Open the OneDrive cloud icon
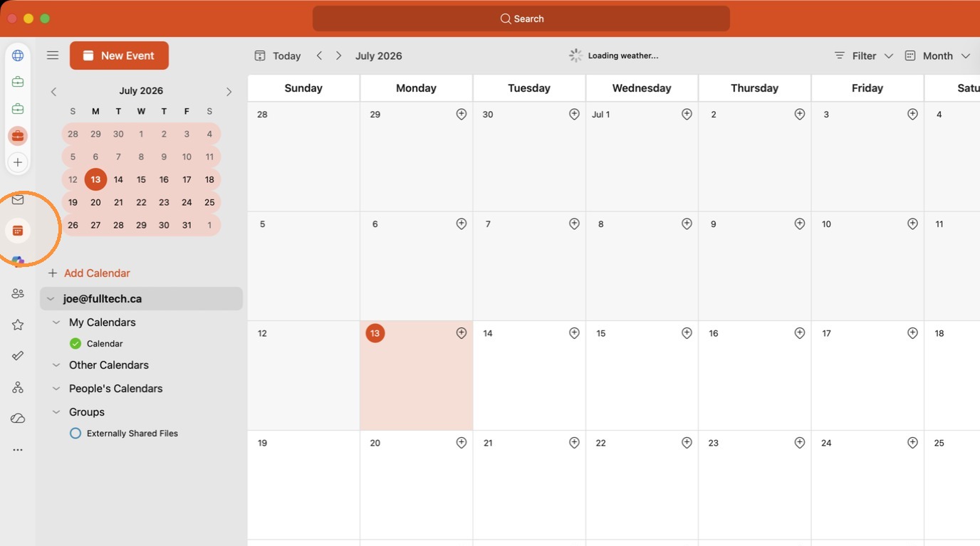Viewport: 980px width, 546px height. click(x=18, y=419)
